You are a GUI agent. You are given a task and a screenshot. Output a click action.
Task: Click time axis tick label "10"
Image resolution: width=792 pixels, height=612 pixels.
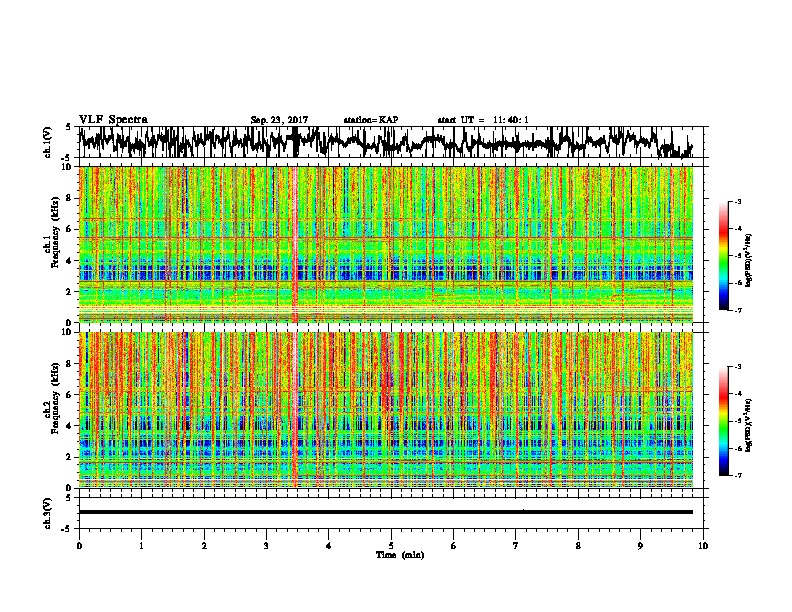[703, 546]
